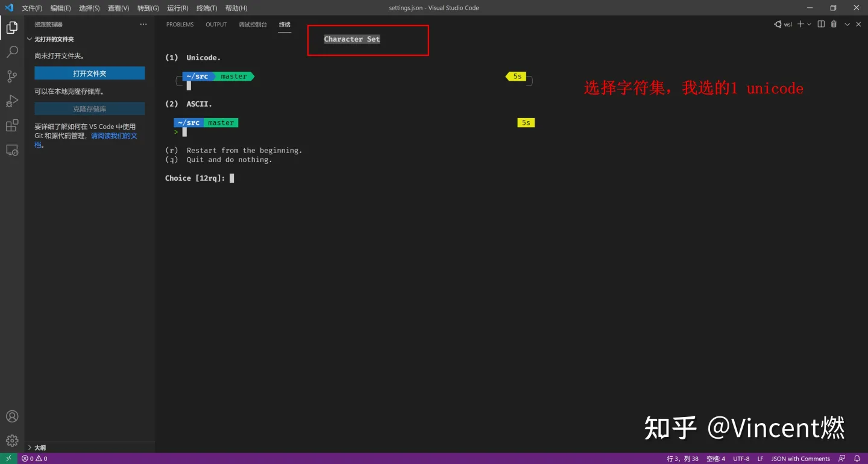Open the Run and Debug view icon
868x464 pixels.
coord(12,101)
